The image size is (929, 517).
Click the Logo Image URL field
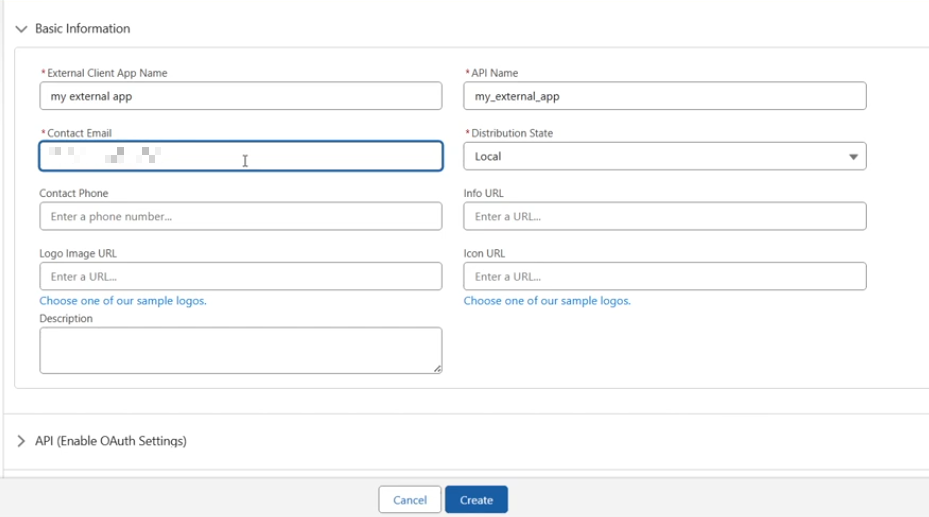[x=240, y=276]
